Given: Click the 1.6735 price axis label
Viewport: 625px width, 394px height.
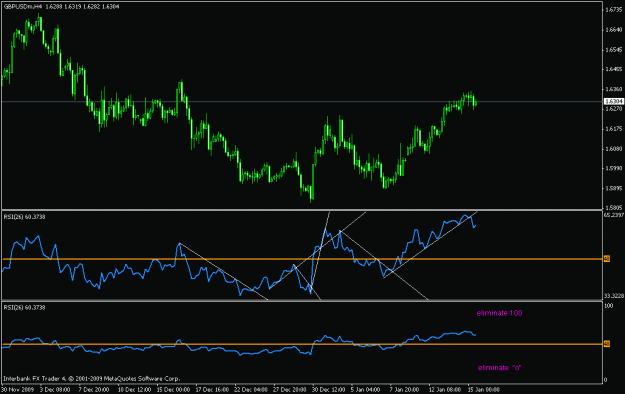Looking at the screenshot, I should (614, 10).
